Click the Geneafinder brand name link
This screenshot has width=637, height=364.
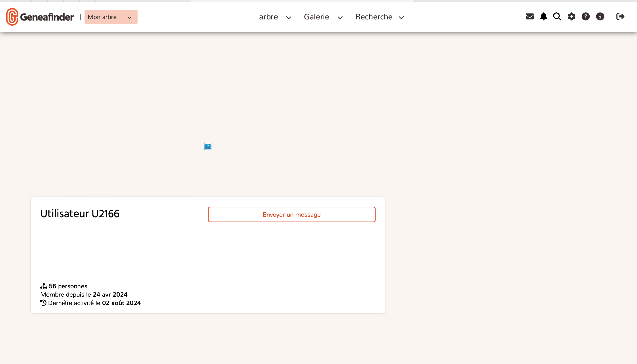point(47,17)
